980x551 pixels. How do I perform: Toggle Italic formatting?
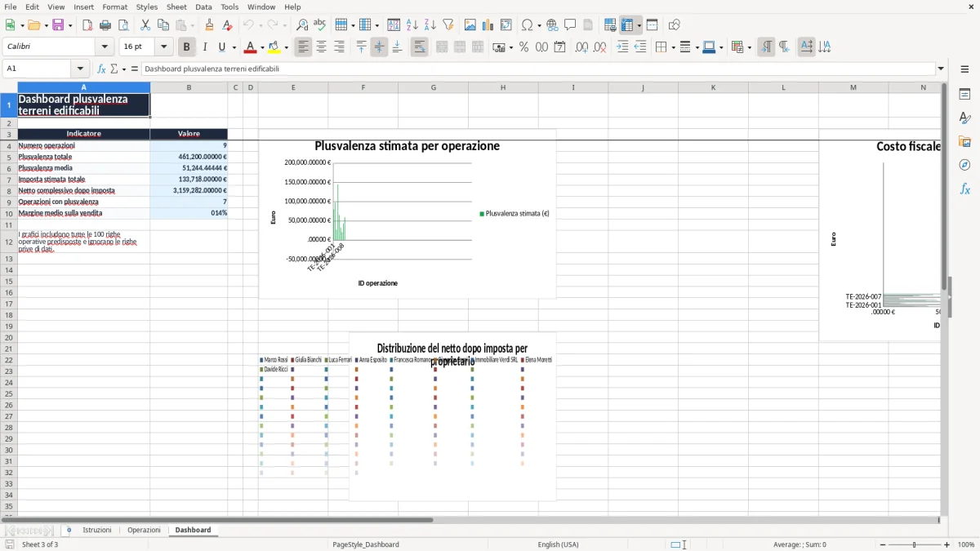tap(205, 47)
